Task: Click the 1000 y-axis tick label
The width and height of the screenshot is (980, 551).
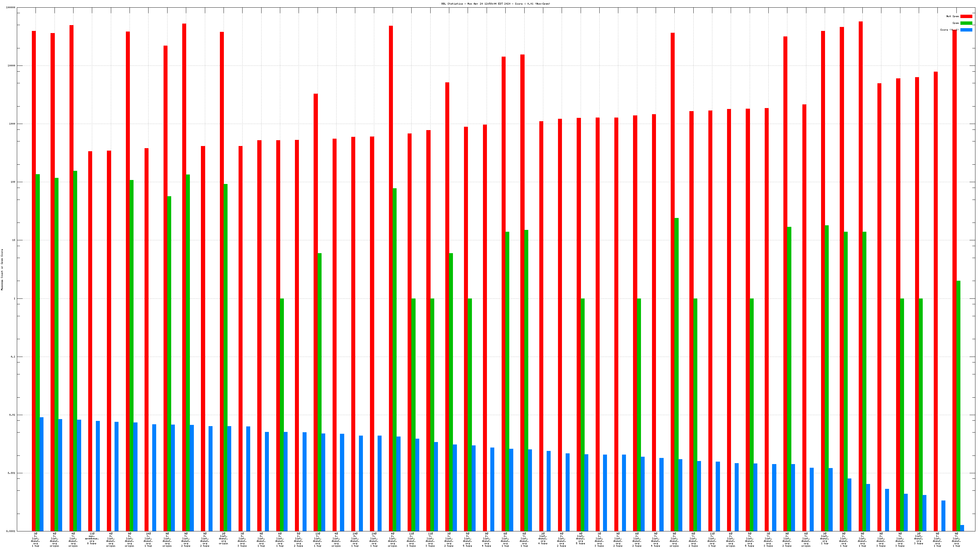Action: 12,124
